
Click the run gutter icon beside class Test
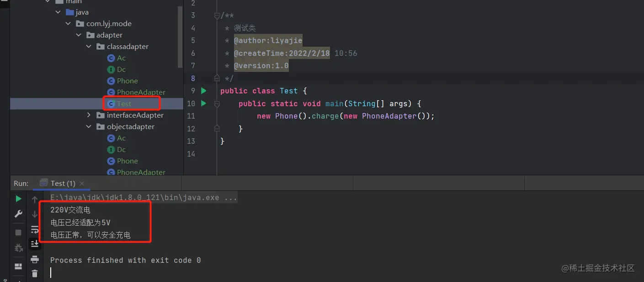[204, 91]
